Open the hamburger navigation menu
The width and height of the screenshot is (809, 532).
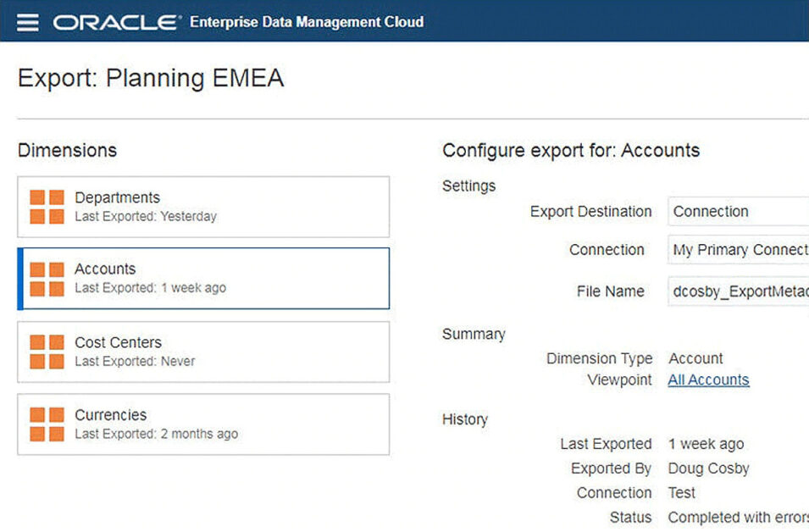point(28,21)
